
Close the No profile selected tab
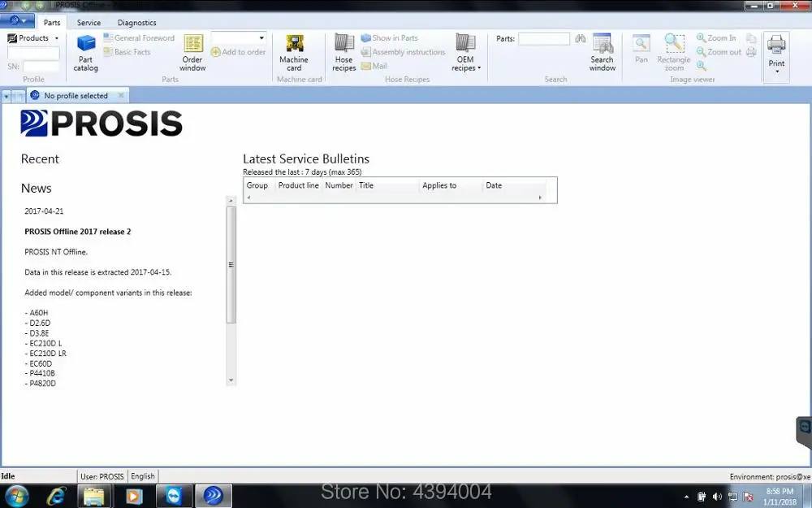[121, 95]
